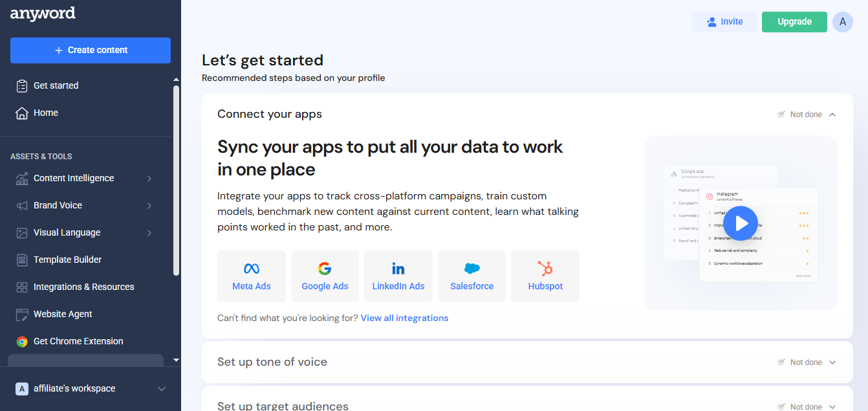This screenshot has height=411, width=868.
Task: Click the Content Intelligence chart icon
Action: 22,178
